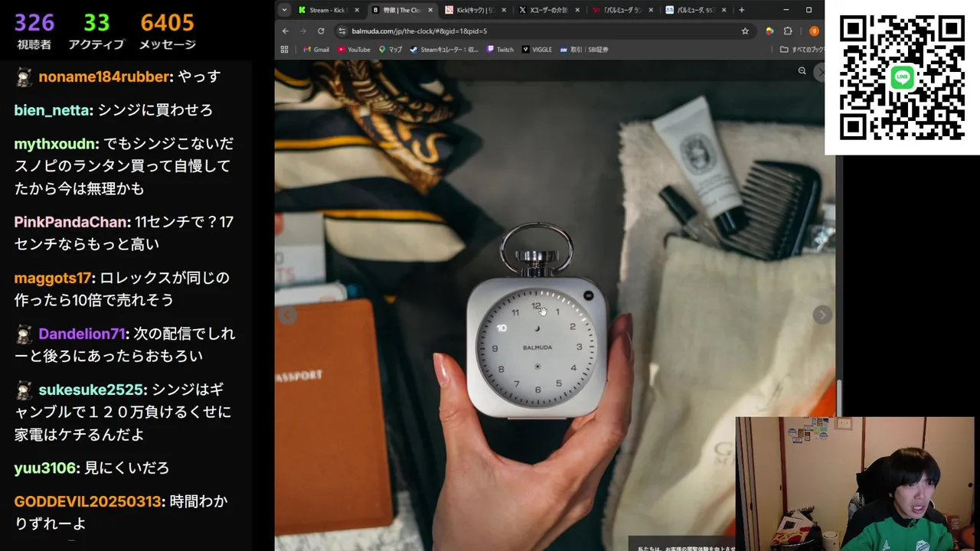Click the webcam feed overlay

(x=854, y=484)
